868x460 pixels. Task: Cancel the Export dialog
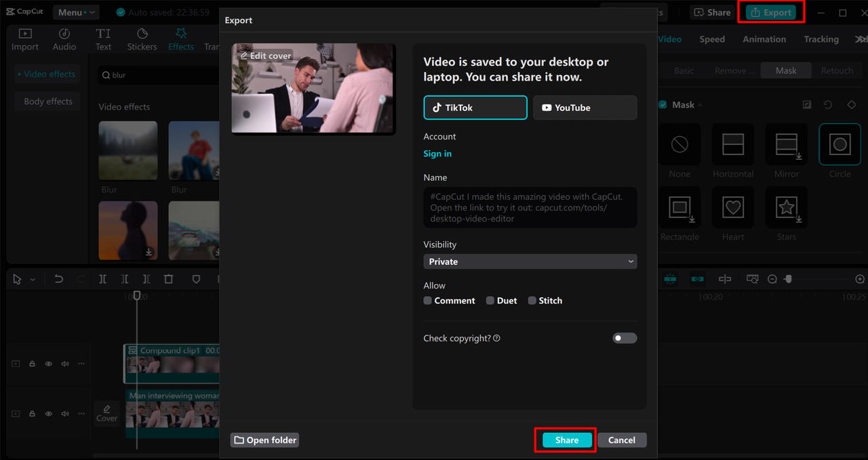622,440
